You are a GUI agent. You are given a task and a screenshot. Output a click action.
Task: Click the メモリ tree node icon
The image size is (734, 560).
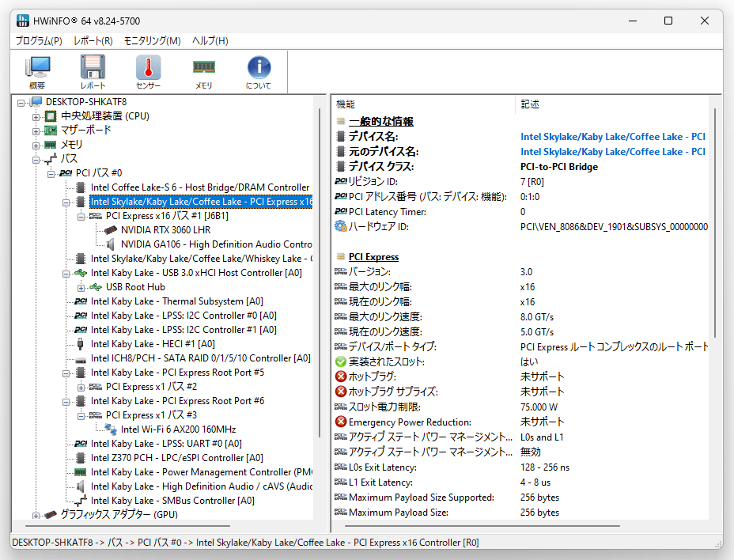tap(51, 145)
